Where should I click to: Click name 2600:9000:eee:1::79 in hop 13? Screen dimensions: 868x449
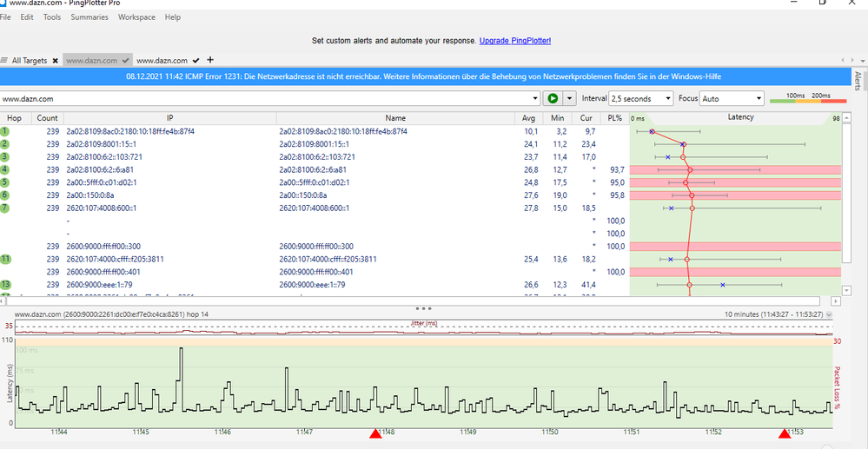coord(312,285)
